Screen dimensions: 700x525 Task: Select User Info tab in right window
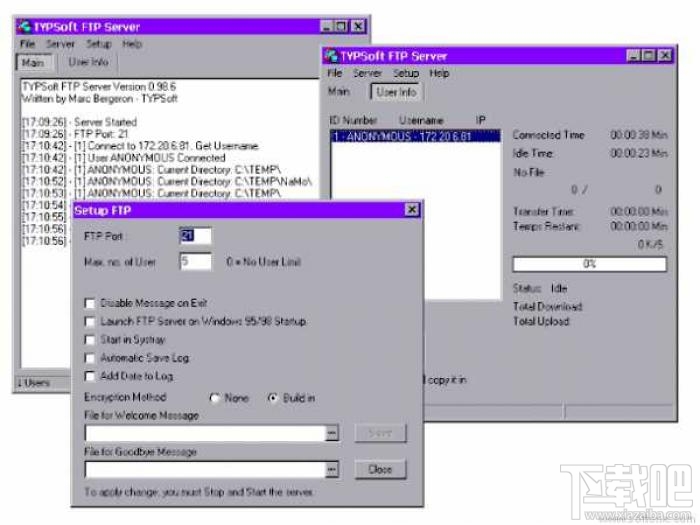[396, 92]
